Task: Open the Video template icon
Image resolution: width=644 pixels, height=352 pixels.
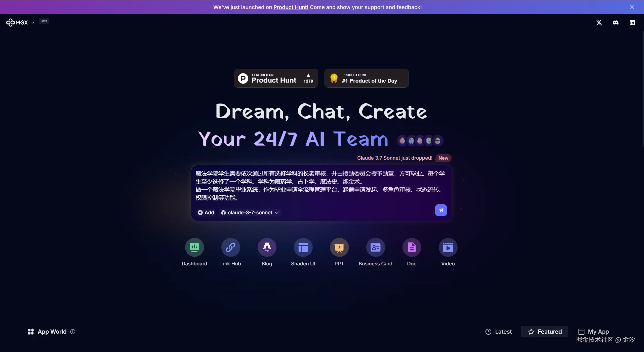Action: coord(448,247)
